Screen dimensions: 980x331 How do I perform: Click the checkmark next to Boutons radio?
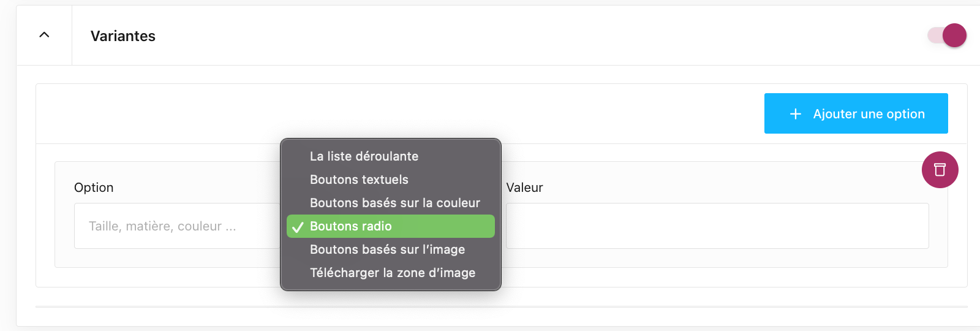pos(298,227)
